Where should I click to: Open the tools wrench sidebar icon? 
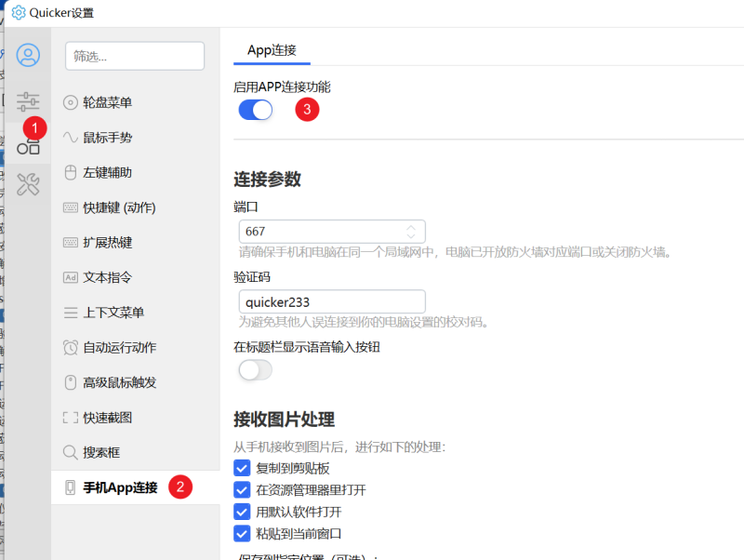pyautogui.click(x=28, y=184)
